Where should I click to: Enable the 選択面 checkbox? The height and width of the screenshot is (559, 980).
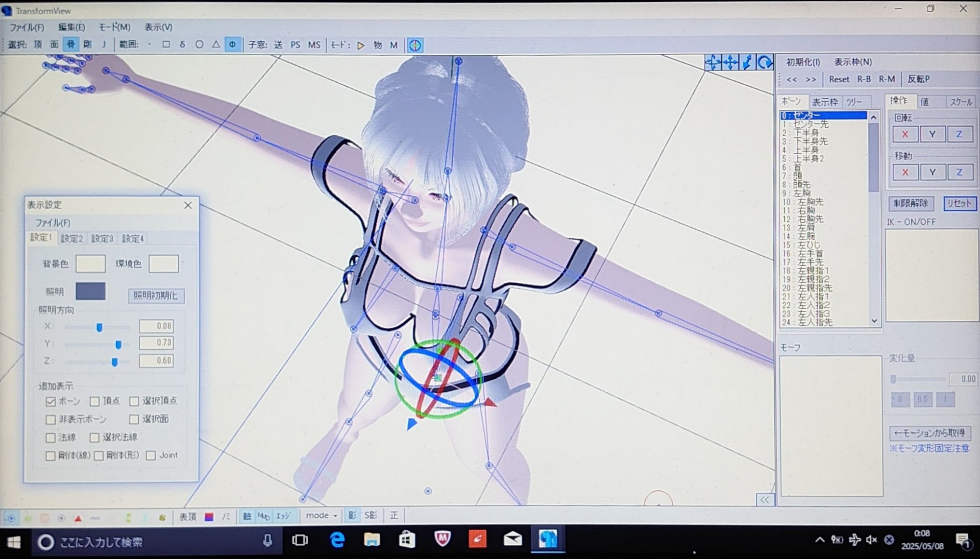[134, 419]
